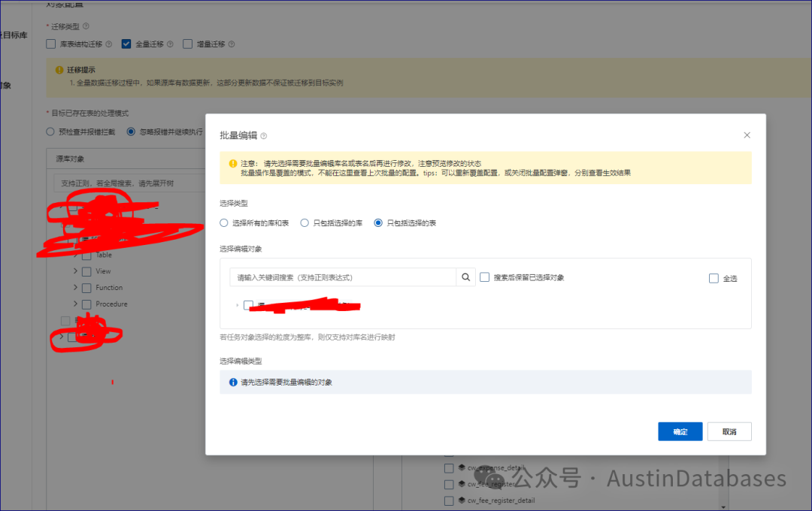Image resolution: width=812 pixels, height=511 pixels.
Task: Select the 只包括选择的库 radio option
Action: [304, 223]
